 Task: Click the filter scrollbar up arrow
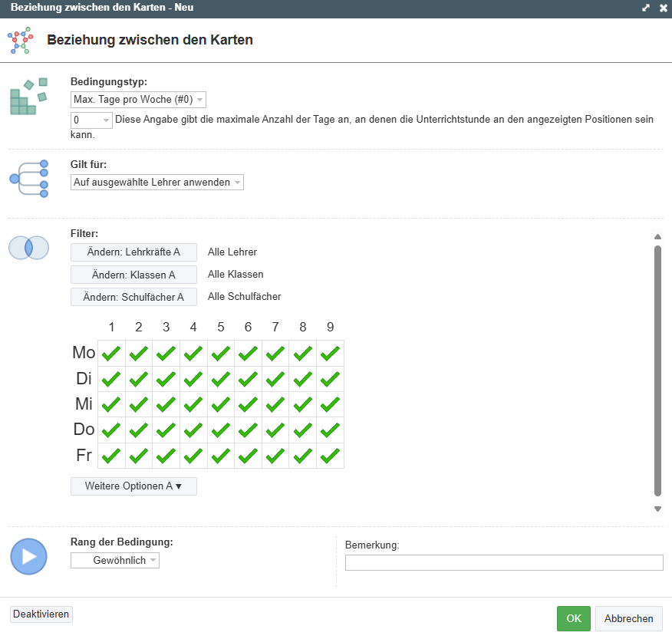pyautogui.click(x=658, y=236)
